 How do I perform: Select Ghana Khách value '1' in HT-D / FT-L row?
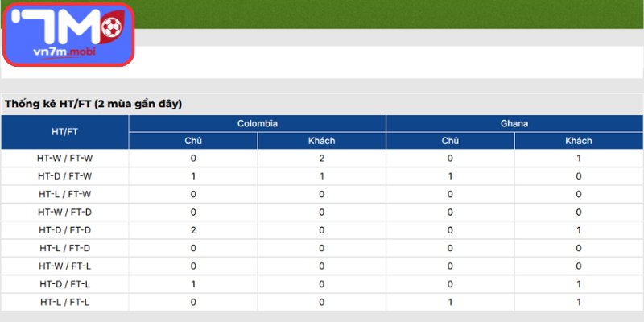[x=579, y=284]
